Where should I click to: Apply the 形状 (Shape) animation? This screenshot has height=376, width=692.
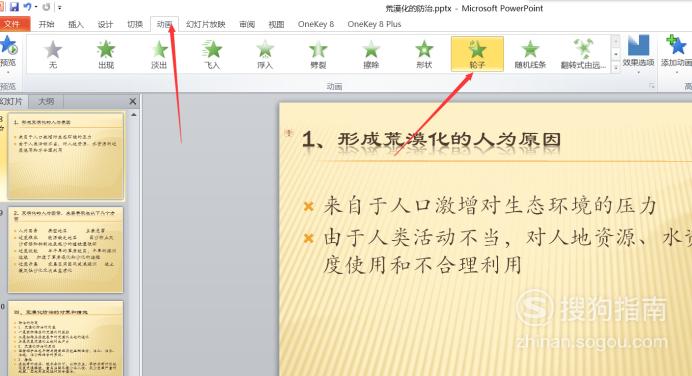tap(424, 55)
